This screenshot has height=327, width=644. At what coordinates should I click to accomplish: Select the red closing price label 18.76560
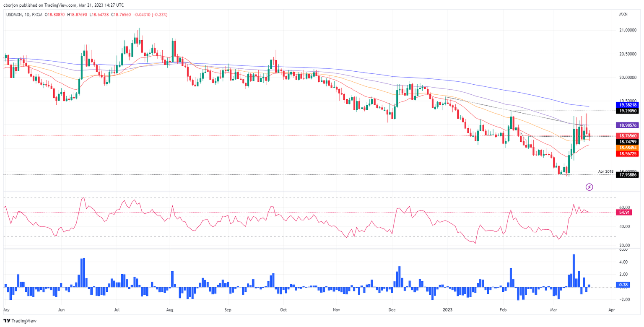628,136
